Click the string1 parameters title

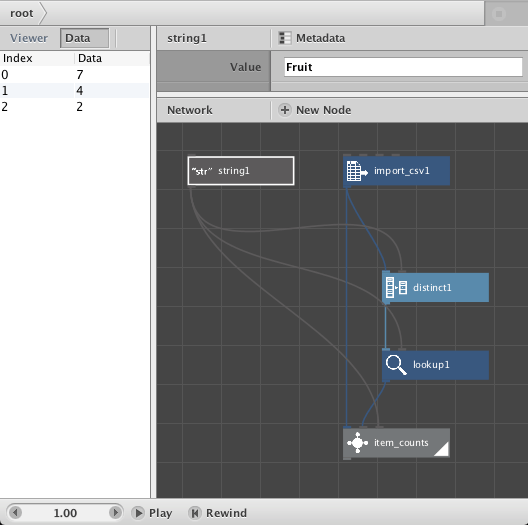tap(187, 38)
